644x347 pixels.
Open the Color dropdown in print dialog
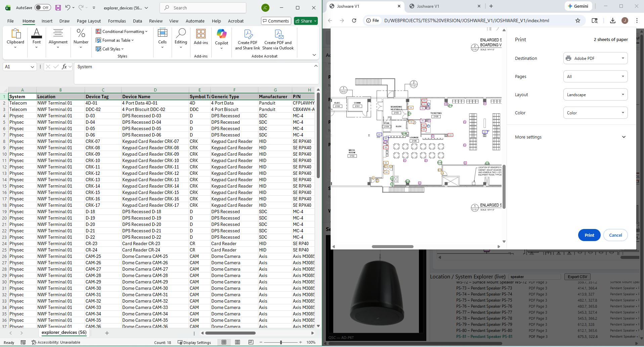595,113
